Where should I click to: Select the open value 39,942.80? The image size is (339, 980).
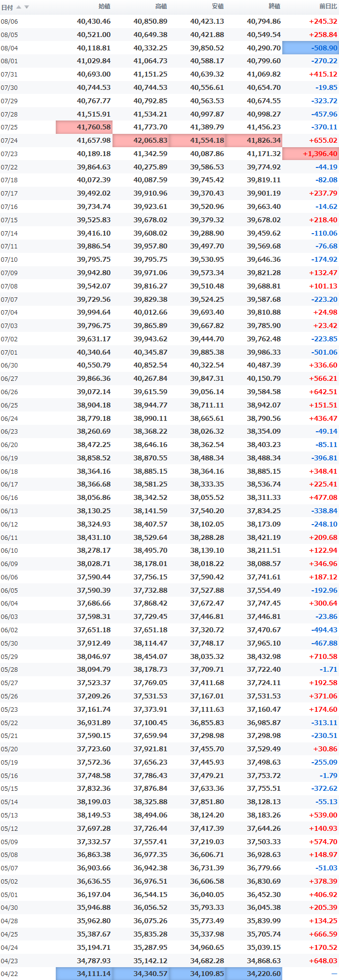click(x=94, y=273)
